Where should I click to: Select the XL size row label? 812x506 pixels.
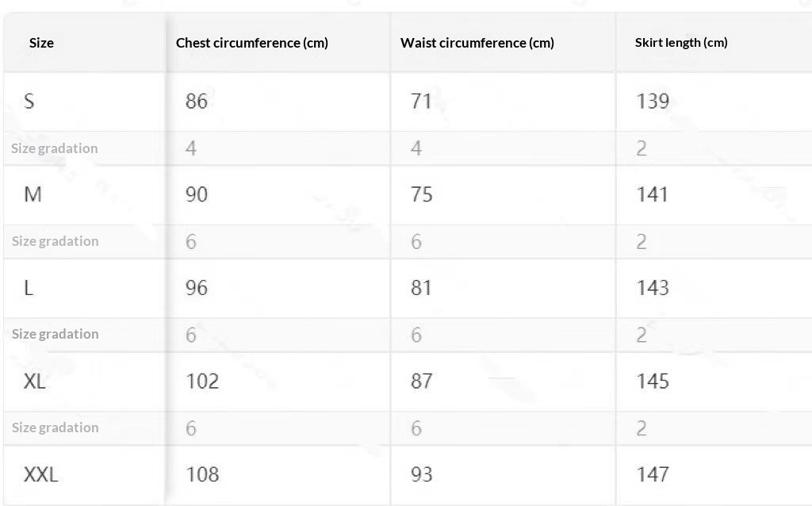click(x=35, y=381)
